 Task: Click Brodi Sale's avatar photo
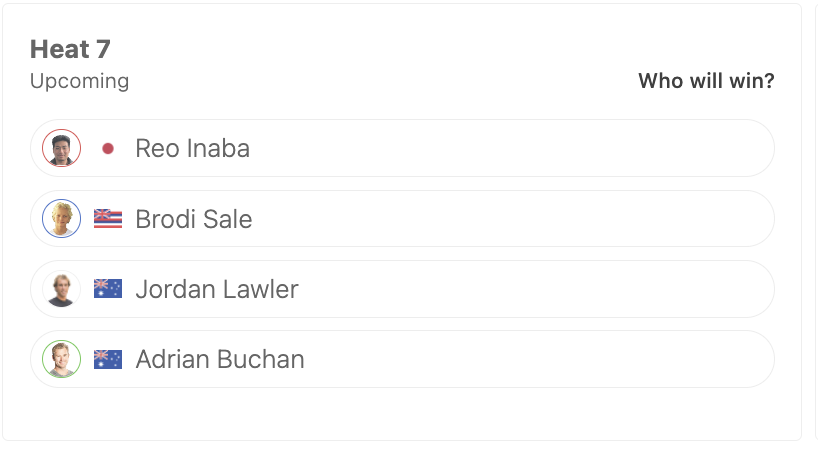(x=62, y=219)
